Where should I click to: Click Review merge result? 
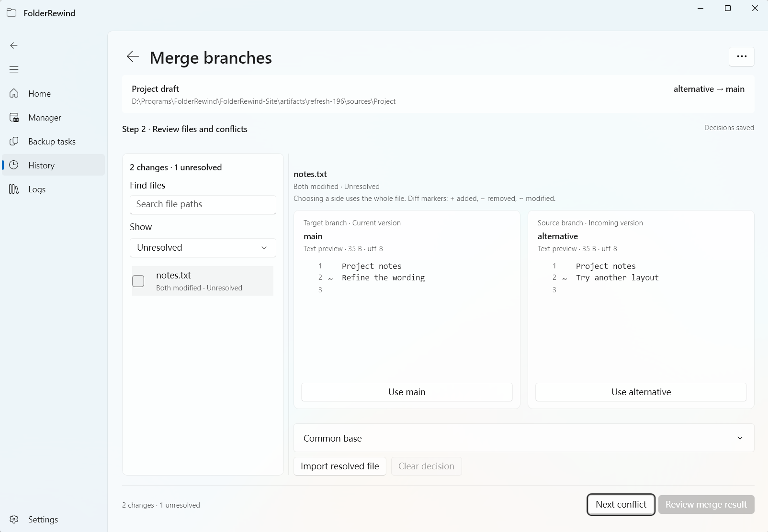click(x=706, y=504)
